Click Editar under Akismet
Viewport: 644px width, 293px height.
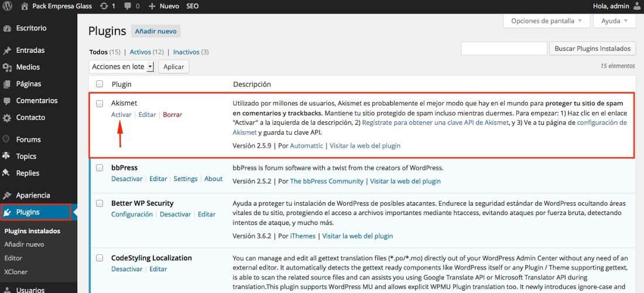[147, 115]
